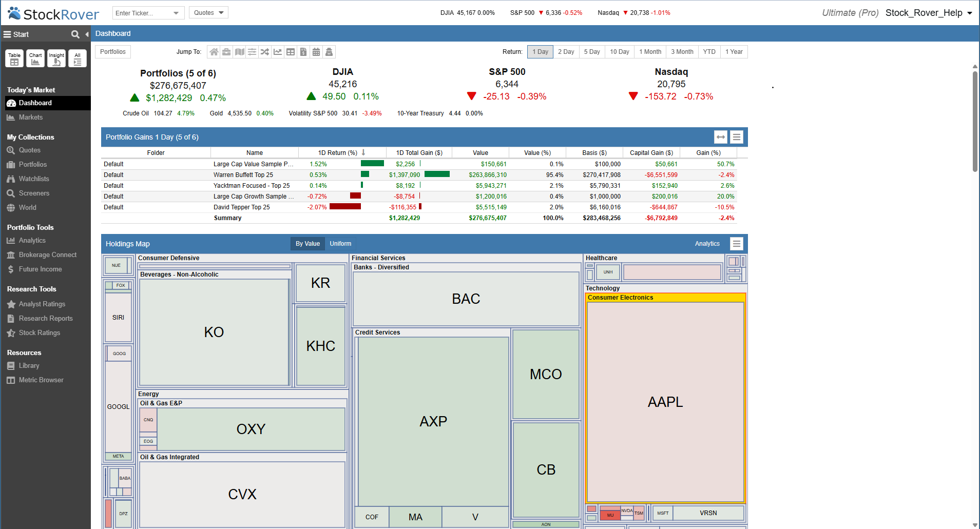980x529 pixels.
Task: Open Screeners in the sidebar
Action: (34, 193)
